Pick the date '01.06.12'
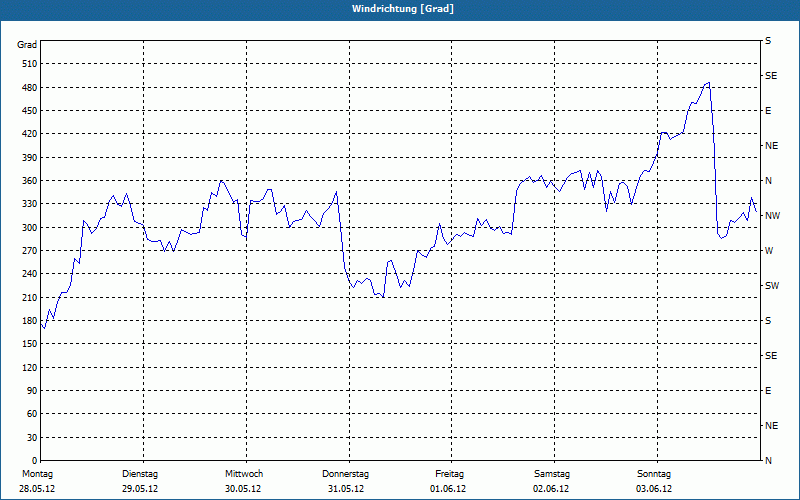This screenshot has width=800, height=500. [448, 489]
